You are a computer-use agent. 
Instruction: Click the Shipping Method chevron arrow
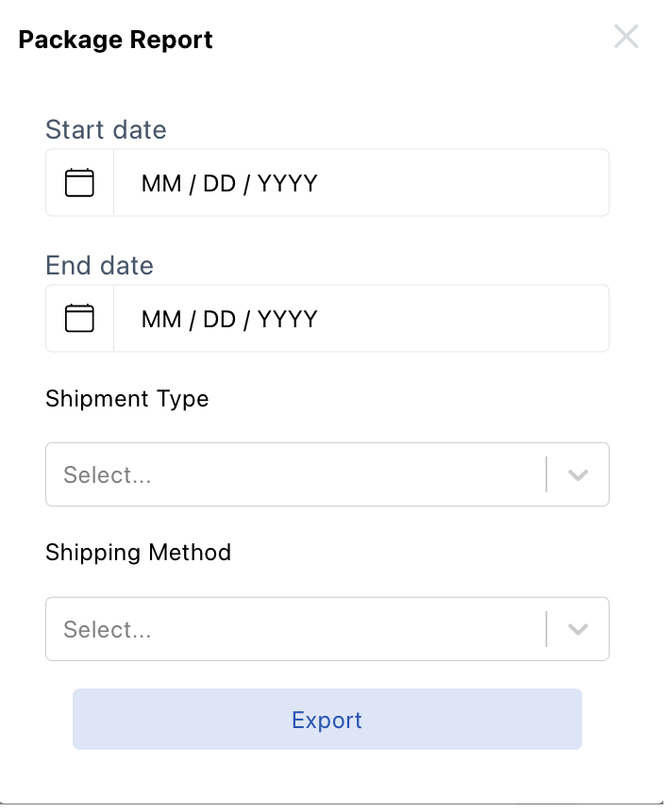[578, 629]
